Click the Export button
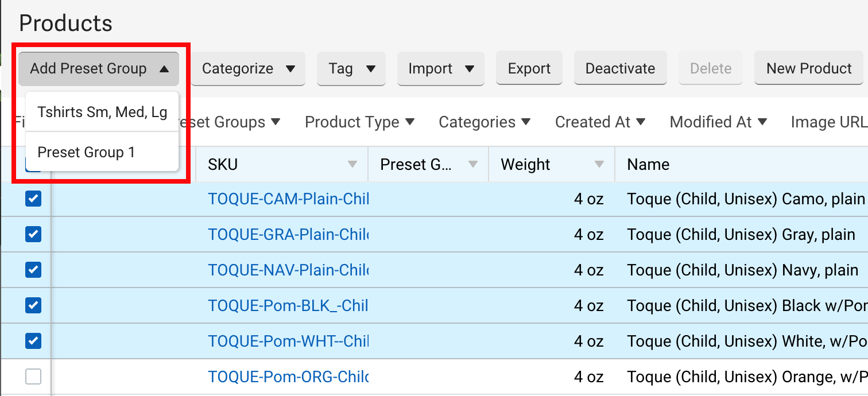 tap(529, 69)
